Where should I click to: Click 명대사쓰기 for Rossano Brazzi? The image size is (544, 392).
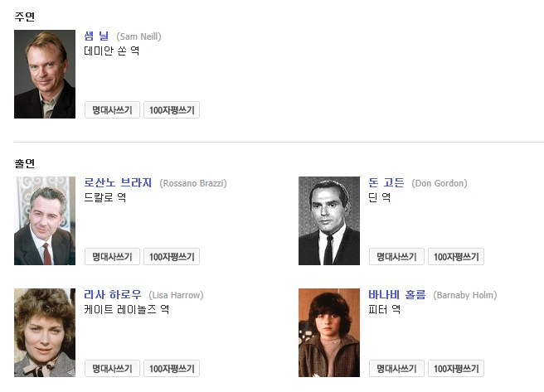[112, 257]
